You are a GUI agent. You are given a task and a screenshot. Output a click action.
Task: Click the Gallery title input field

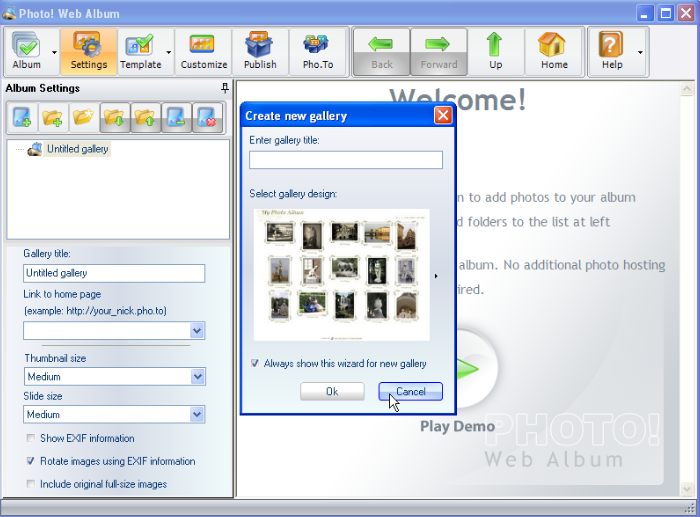pos(114,273)
